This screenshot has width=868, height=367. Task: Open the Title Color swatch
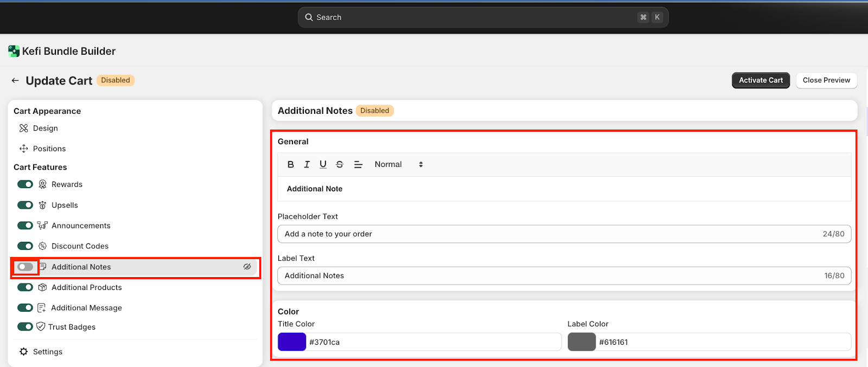(x=292, y=342)
